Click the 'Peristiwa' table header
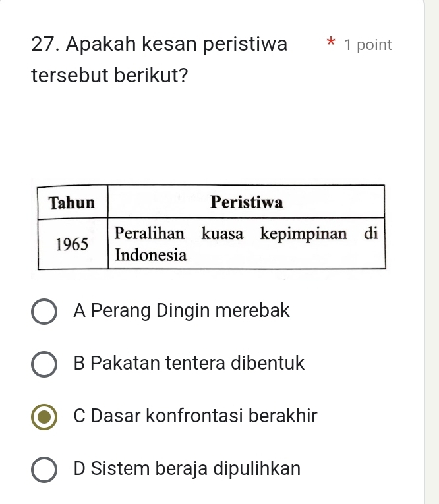 [x=246, y=202]
